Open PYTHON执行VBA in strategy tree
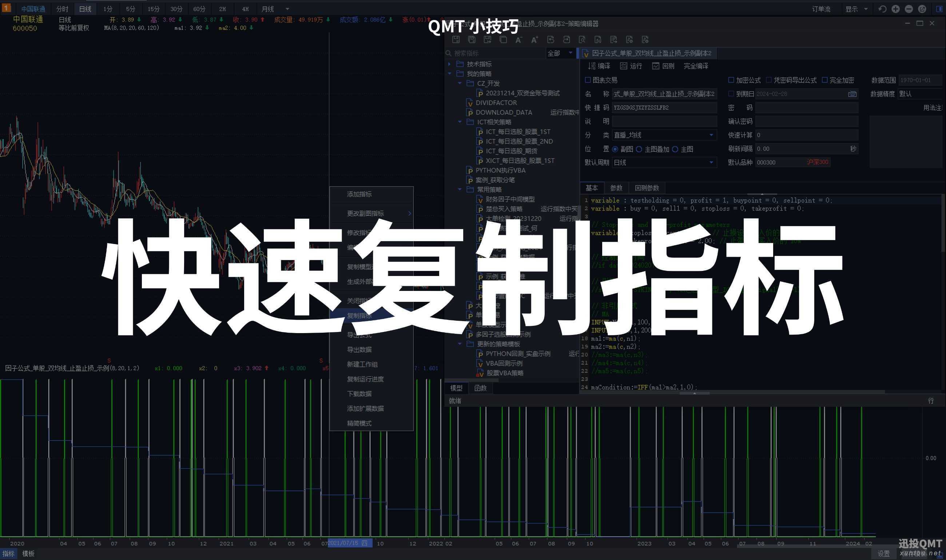 tap(500, 170)
